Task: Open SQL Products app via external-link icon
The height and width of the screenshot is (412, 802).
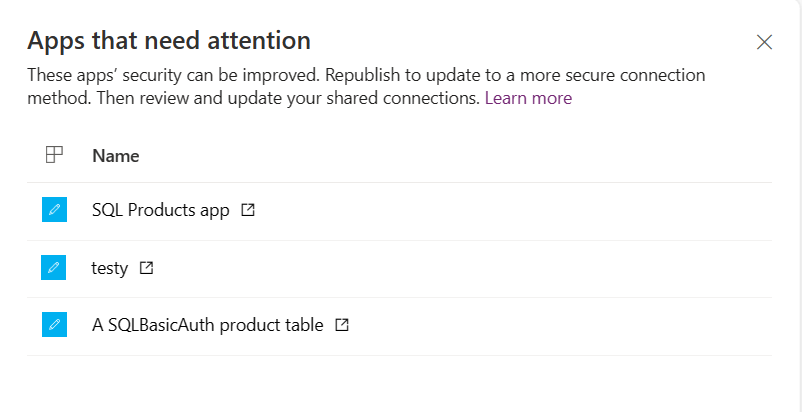Action: pyautogui.click(x=248, y=210)
